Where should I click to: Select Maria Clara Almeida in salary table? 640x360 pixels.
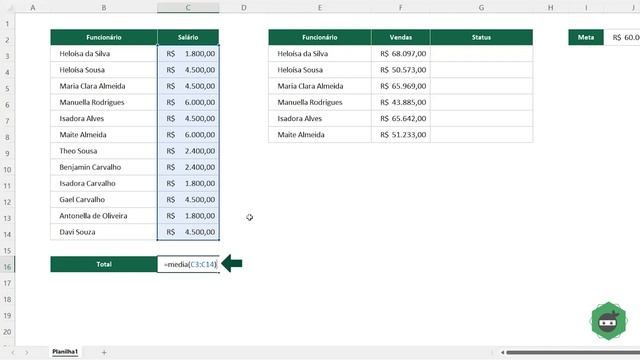coord(104,86)
